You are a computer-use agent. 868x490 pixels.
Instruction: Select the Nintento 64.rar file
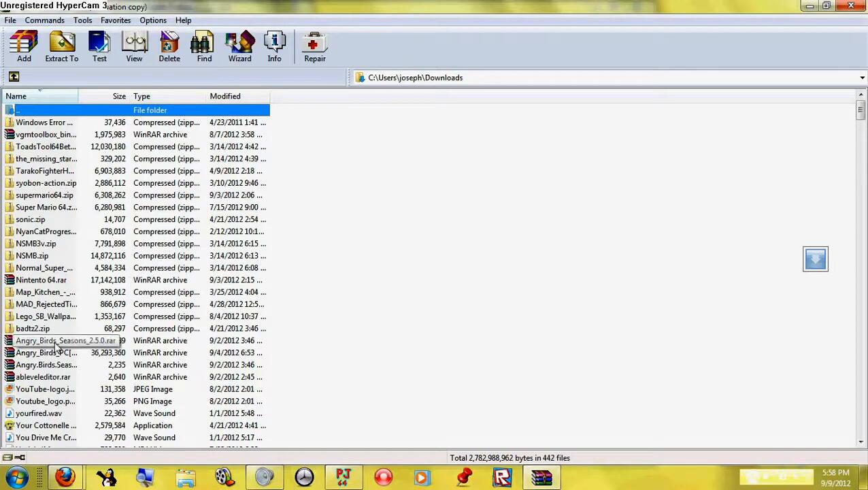(x=41, y=280)
